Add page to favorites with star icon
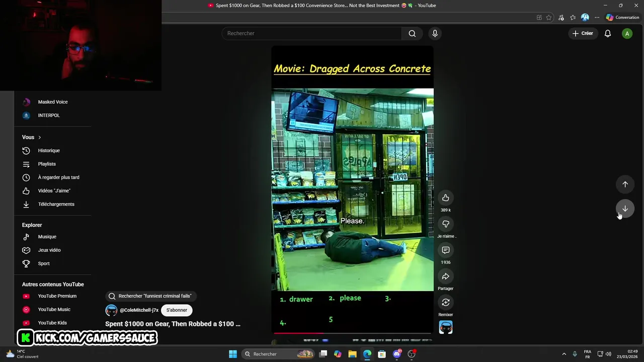 click(549, 18)
